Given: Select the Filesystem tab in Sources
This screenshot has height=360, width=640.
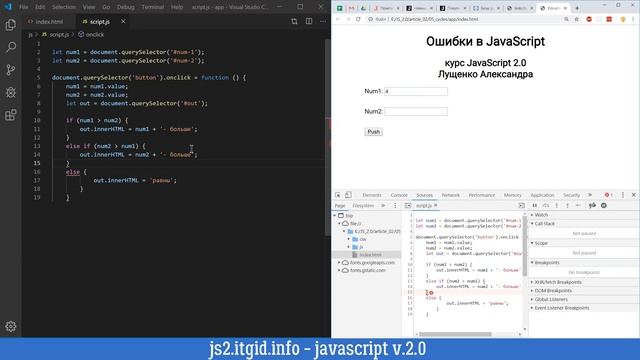Looking at the screenshot, I should click(x=363, y=206).
